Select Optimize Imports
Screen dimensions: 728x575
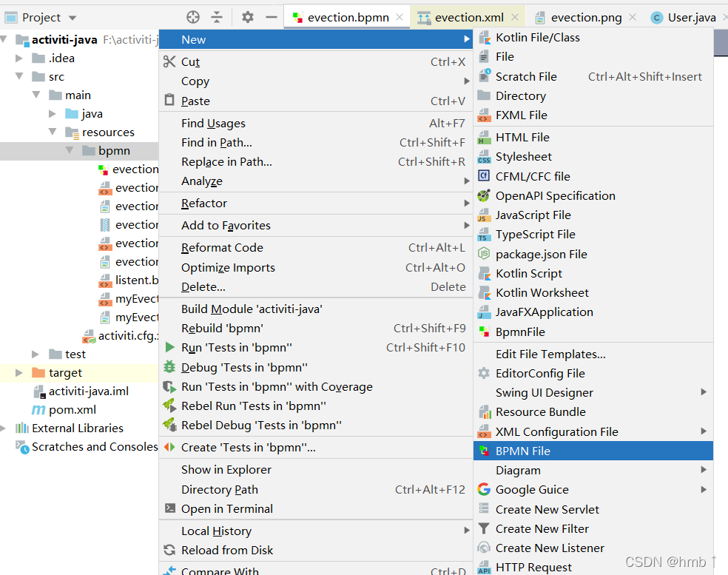click(316, 268)
